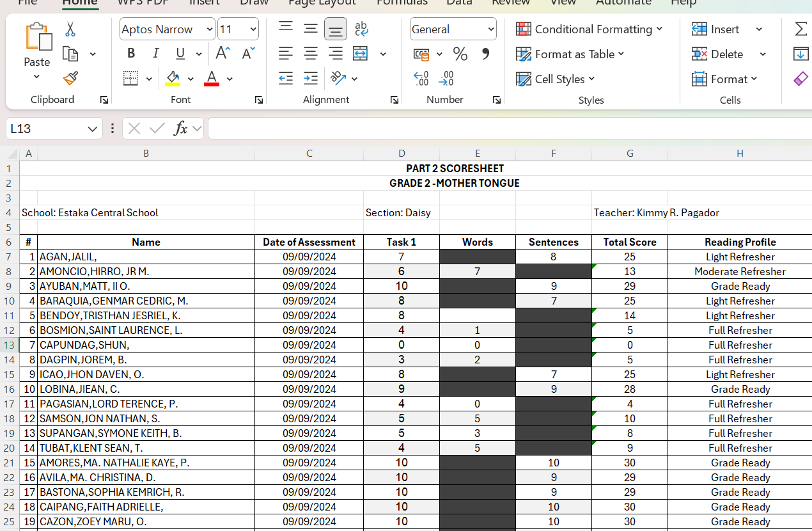Toggle Bold formatting

(x=131, y=54)
